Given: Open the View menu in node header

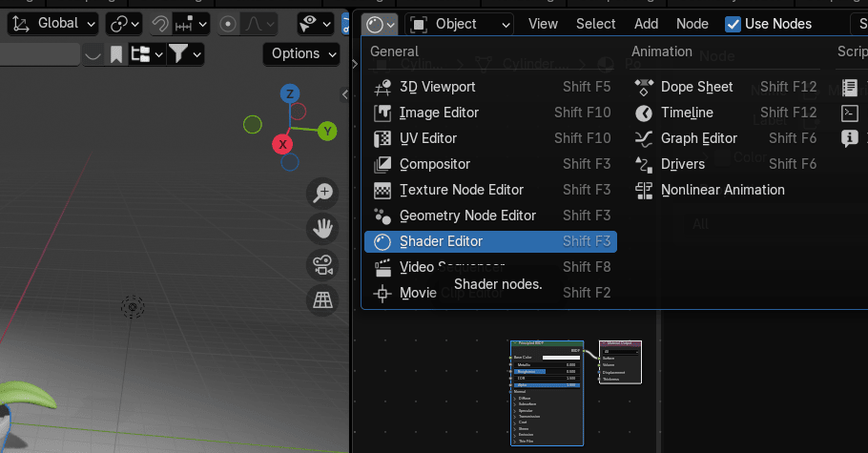Looking at the screenshot, I should pos(543,24).
